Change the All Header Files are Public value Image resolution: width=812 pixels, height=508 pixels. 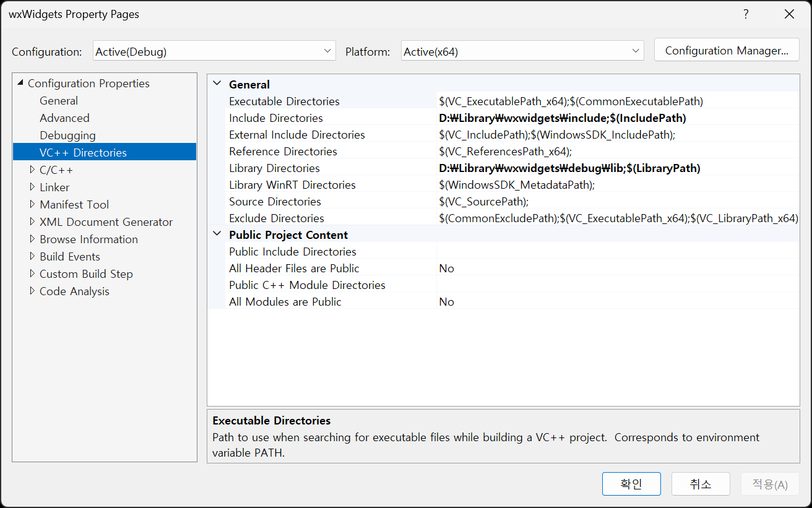[x=618, y=268]
